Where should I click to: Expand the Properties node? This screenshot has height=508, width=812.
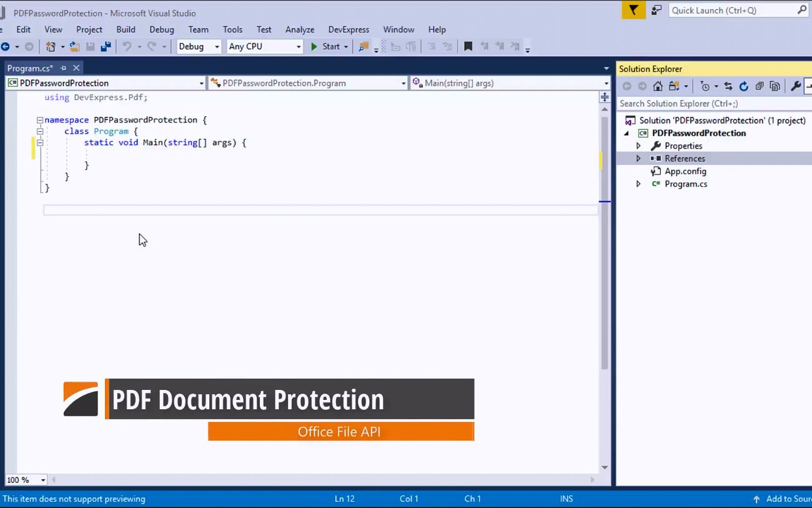[x=638, y=146]
